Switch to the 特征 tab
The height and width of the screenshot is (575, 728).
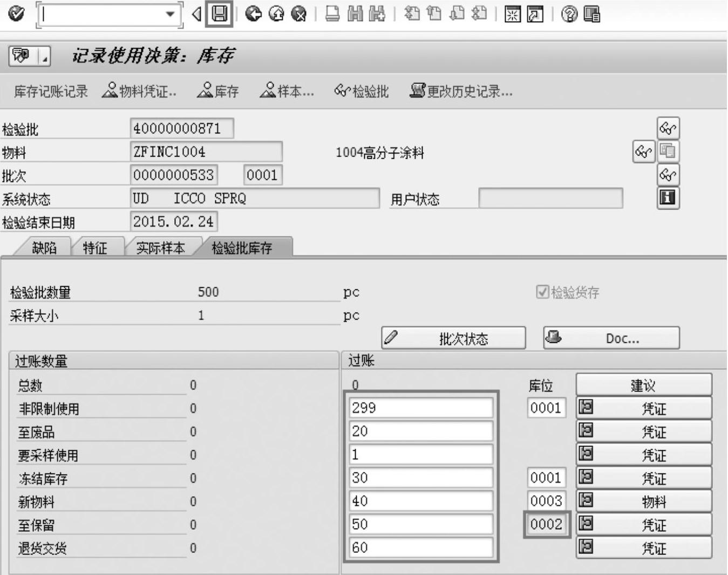(x=95, y=248)
